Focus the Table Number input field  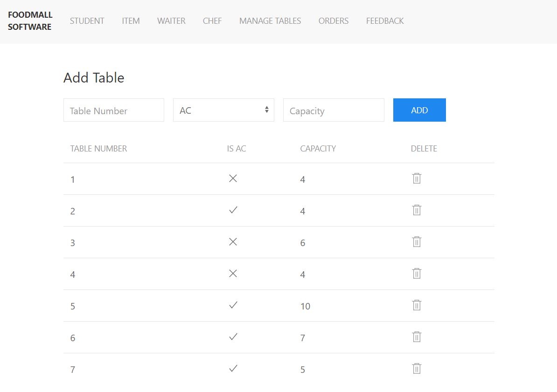pyautogui.click(x=114, y=110)
